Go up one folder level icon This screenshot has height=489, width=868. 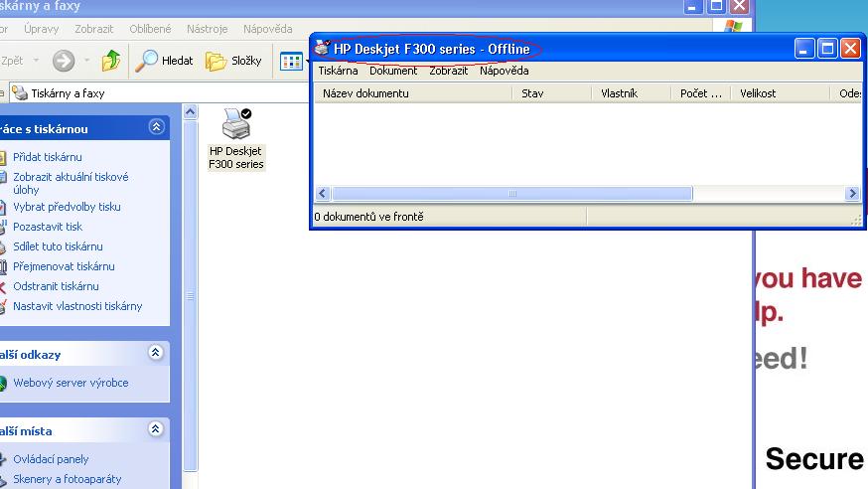[x=111, y=61]
